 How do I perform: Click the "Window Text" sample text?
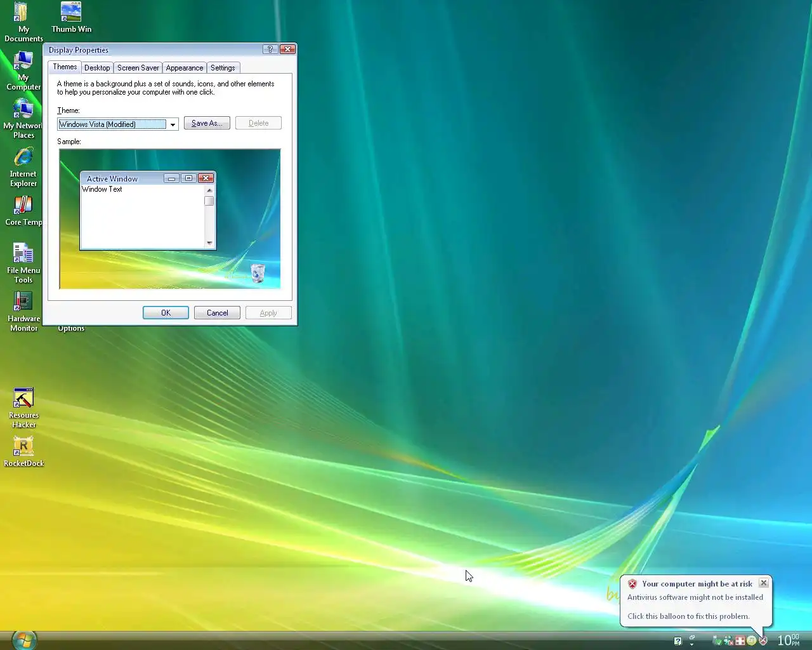point(102,189)
